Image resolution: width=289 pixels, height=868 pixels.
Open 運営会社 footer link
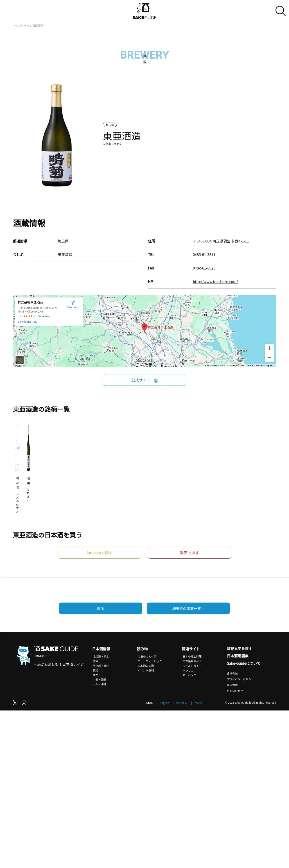[x=232, y=674]
